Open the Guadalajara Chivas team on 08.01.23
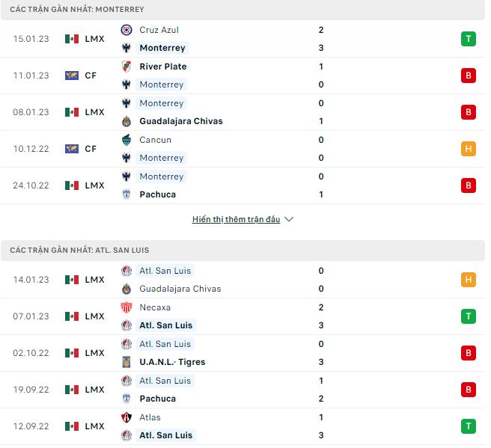The height and width of the screenshot is (448, 491). tap(180, 121)
